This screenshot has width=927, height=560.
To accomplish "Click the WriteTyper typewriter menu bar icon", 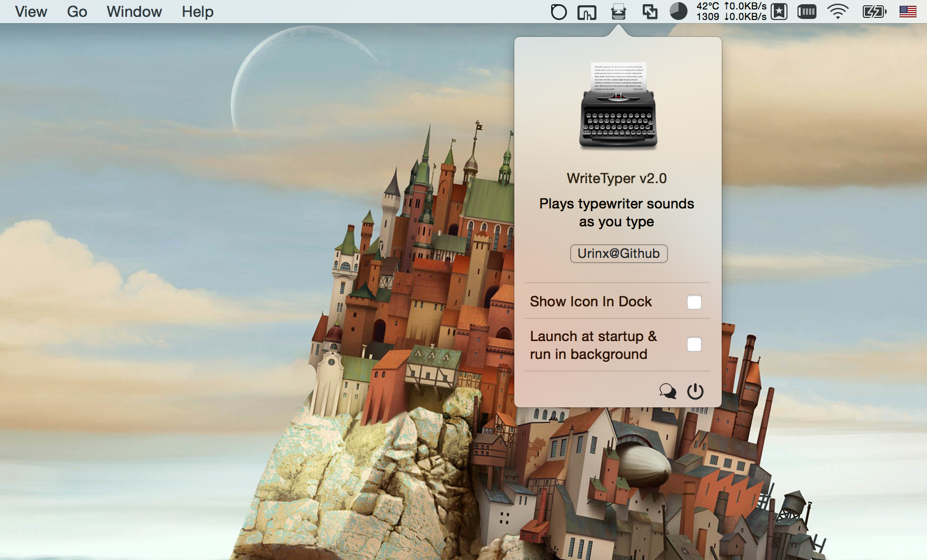I will pyautogui.click(x=619, y=12).
